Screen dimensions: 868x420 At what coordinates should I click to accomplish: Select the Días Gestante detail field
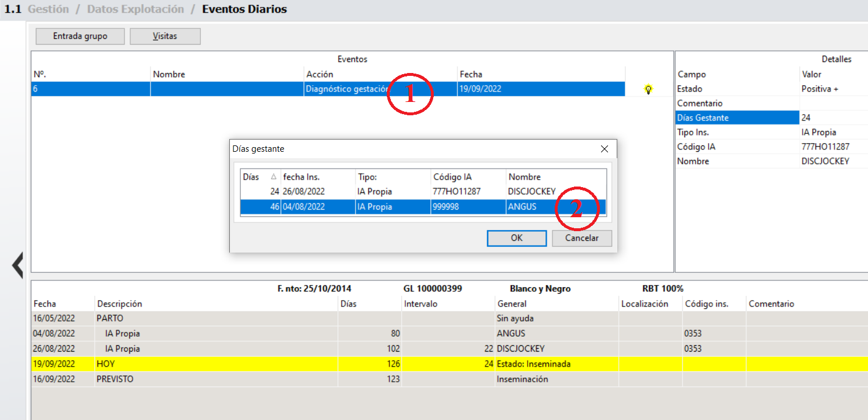[x=737, y=118]
